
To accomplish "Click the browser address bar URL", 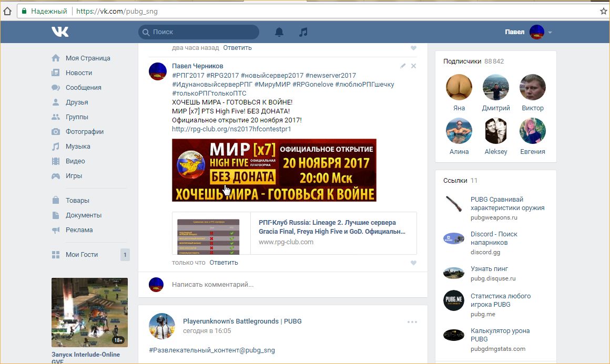I will 117,11.
